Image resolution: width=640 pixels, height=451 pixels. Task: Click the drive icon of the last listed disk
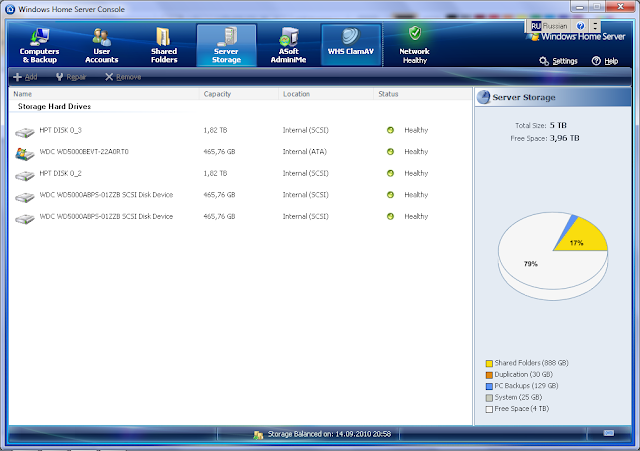coord(24,219)
